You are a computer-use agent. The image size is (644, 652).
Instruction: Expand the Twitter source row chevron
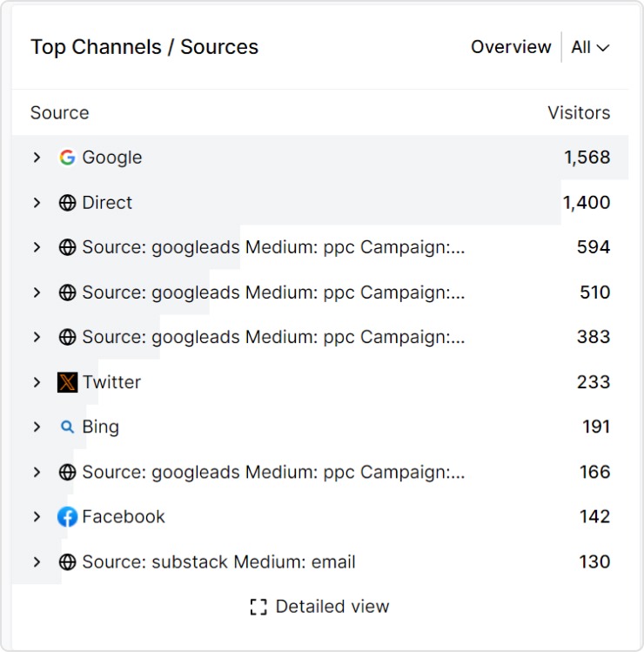click(x=37, y=382)
